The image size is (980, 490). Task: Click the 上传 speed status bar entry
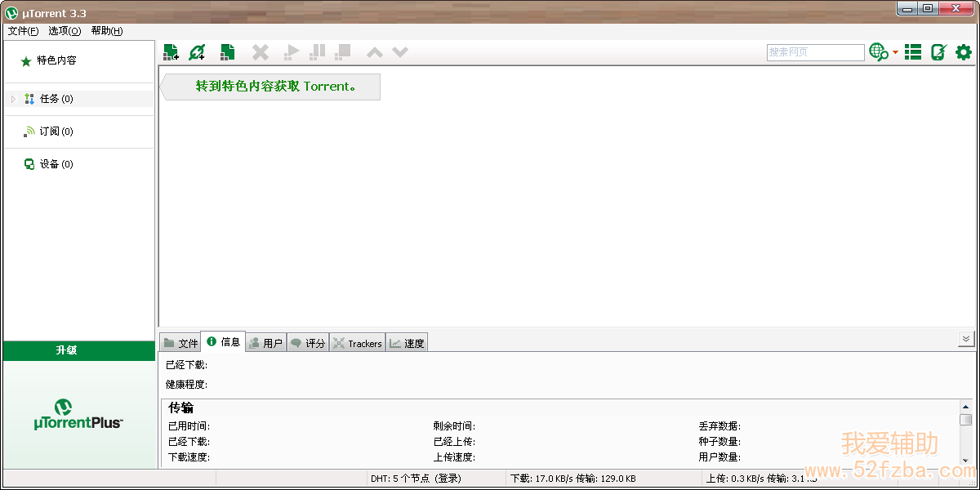click(761, 479)
